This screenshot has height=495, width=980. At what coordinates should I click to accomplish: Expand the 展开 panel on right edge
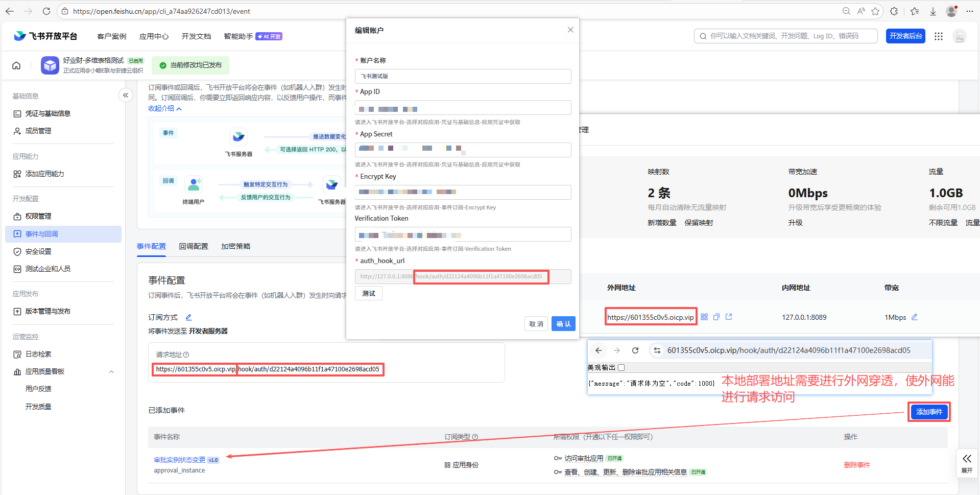[967, 463]
